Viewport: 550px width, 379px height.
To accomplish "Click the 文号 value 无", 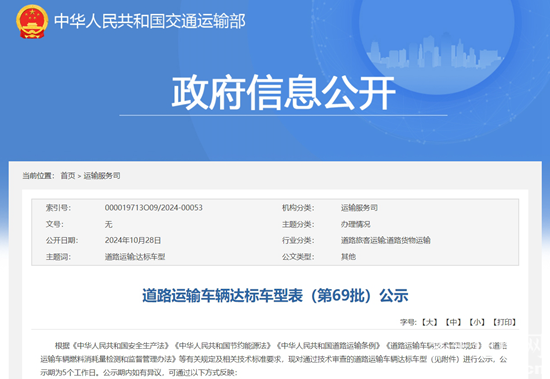I will tap(108, 224).
